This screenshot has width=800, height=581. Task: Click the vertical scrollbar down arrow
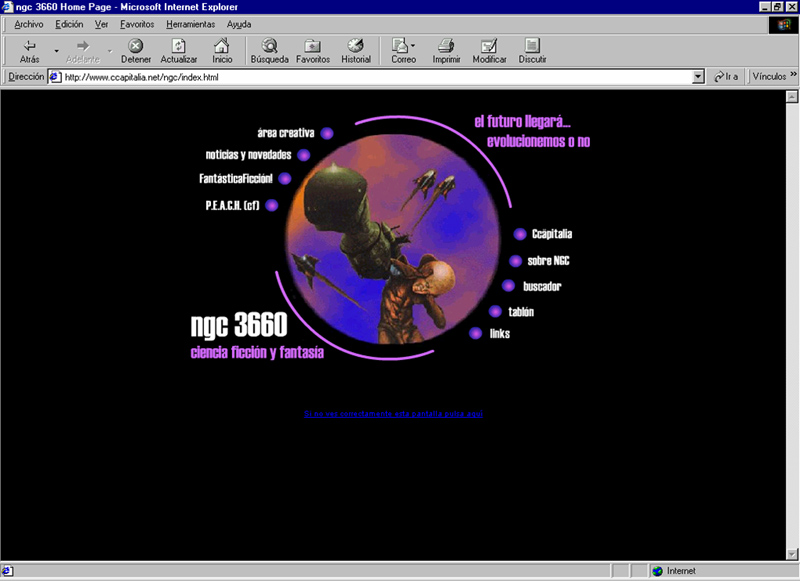click(x=791, y=554)
